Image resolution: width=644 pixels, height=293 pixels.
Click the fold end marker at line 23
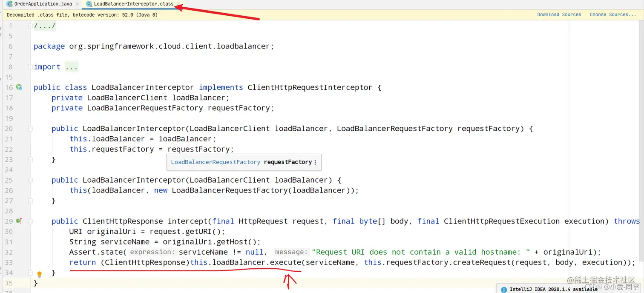pos(30,159)
